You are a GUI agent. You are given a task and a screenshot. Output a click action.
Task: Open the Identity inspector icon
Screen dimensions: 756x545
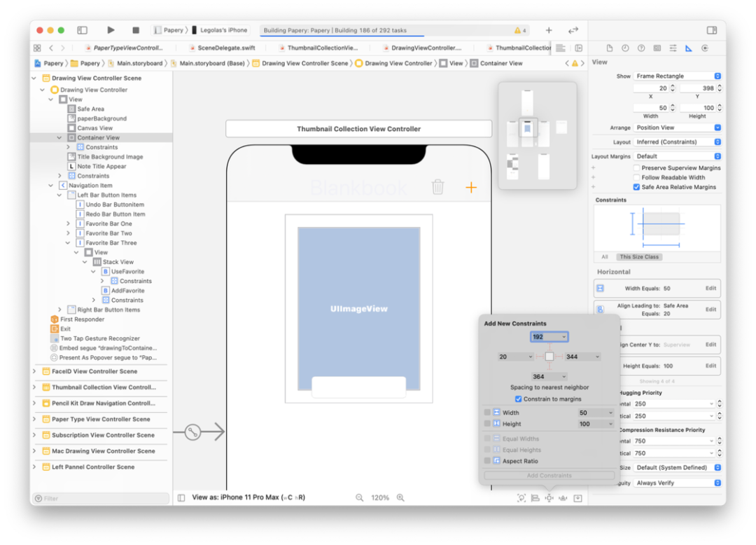click(x=657, y=48)
